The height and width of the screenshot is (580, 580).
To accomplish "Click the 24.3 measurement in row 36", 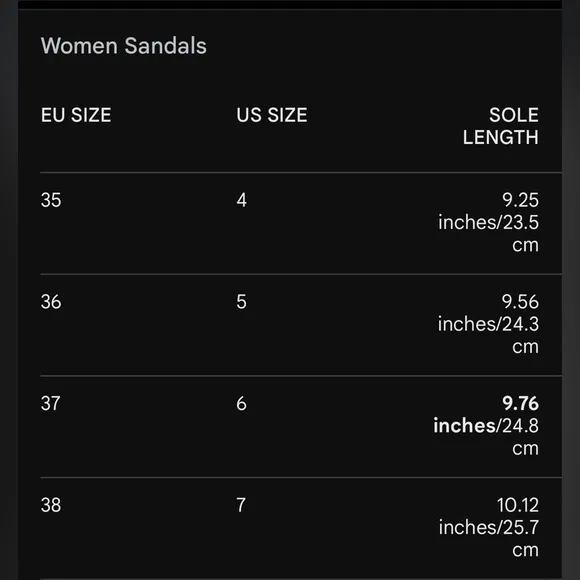I will (x=520, y=324).
